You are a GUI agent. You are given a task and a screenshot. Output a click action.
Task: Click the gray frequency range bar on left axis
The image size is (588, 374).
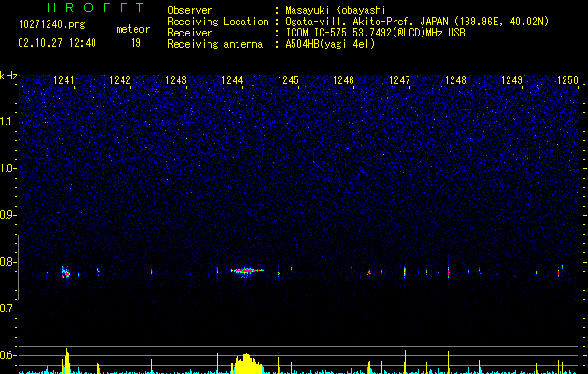(x=18, y=267)
